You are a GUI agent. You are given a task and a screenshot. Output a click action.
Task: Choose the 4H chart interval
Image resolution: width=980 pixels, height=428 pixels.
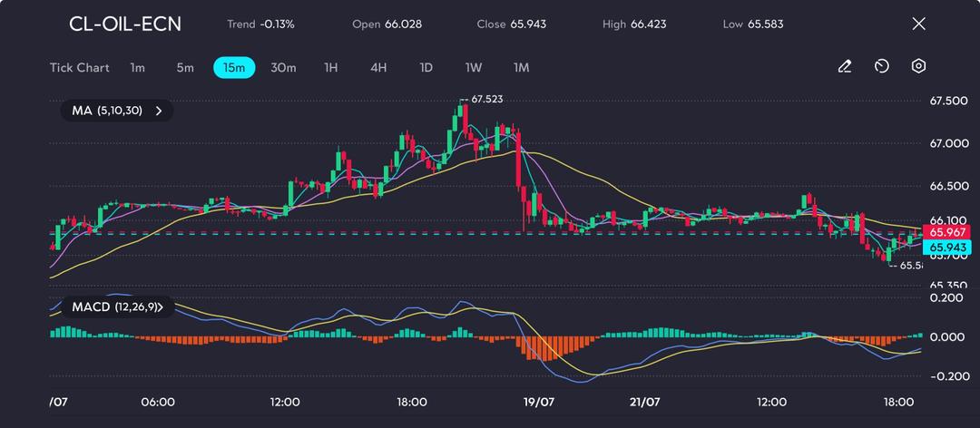coord(378,68)
